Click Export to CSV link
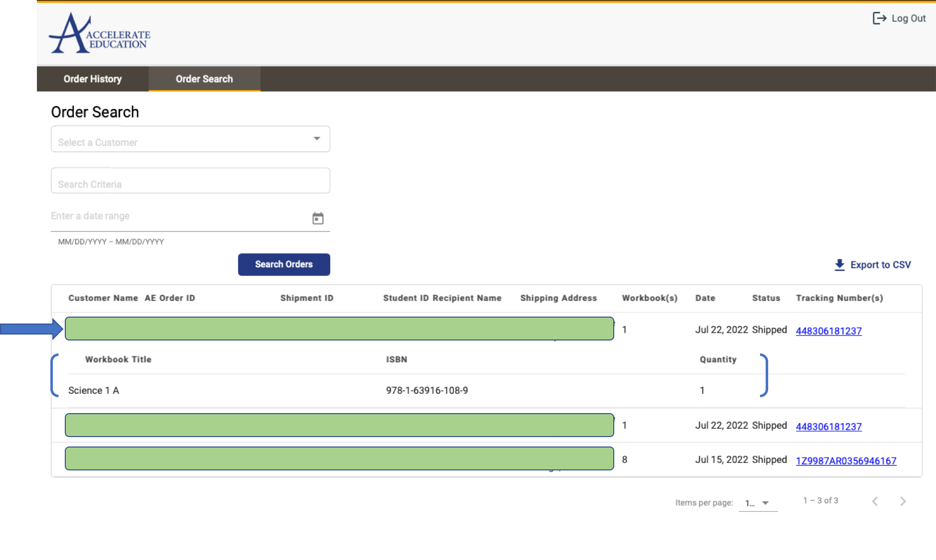936x560 pixels. 880,265
